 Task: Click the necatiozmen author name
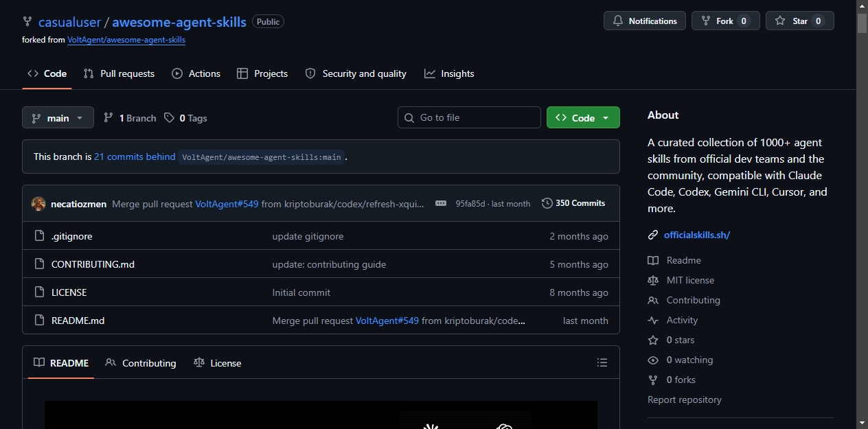tap(78, 204)
